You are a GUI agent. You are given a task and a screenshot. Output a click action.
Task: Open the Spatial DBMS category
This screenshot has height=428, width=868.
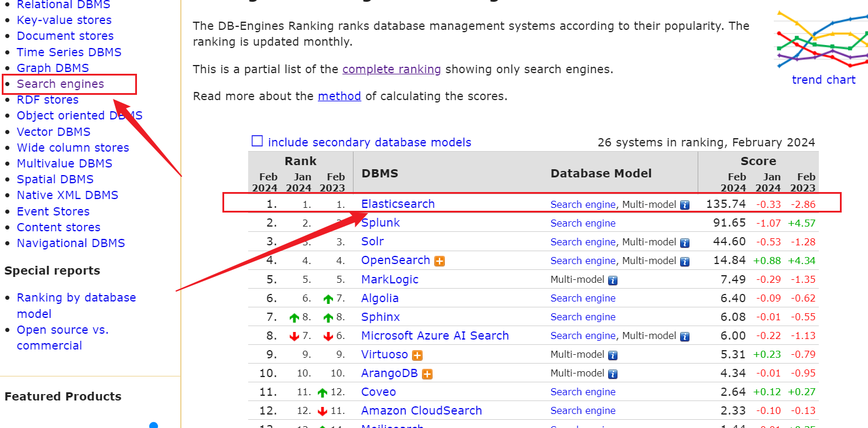[x=55, y=179]
